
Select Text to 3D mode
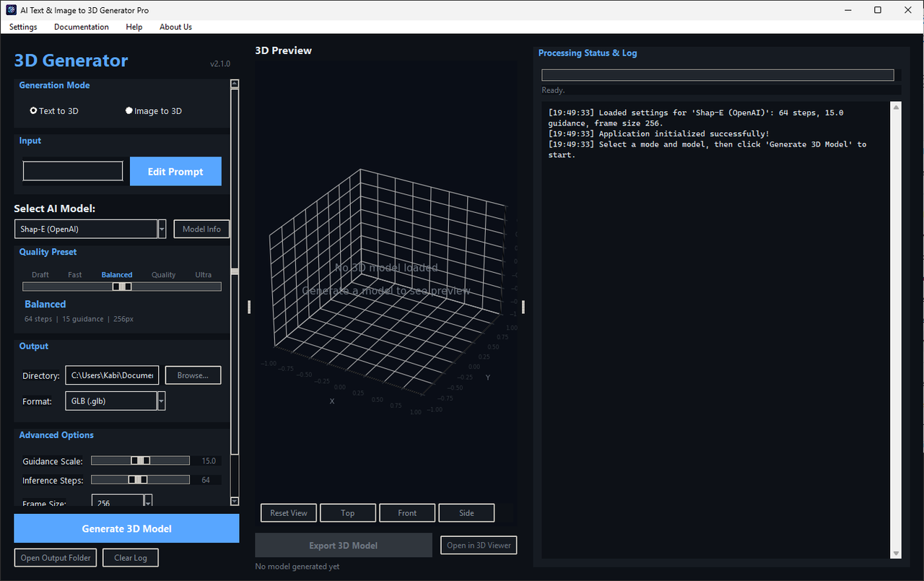[54, 111]
